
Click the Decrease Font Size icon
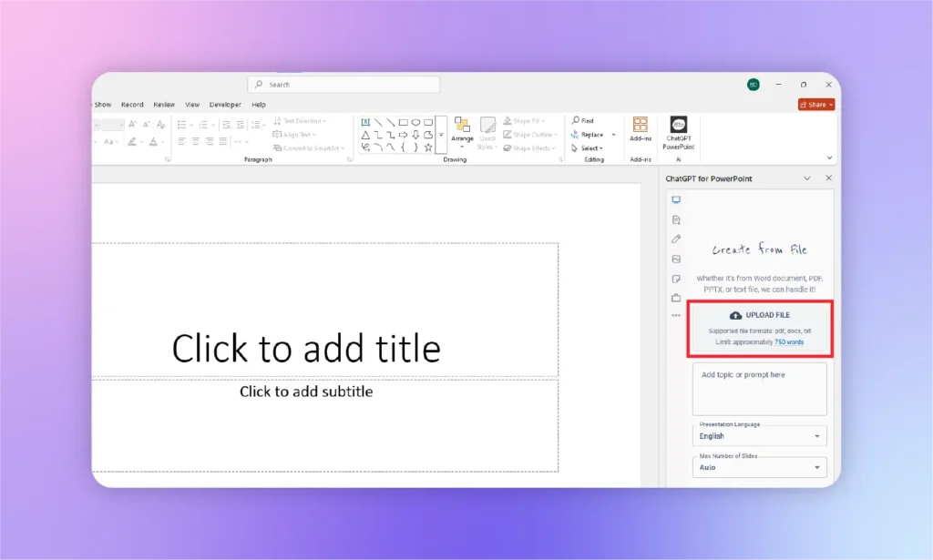(x=146, y=124)
